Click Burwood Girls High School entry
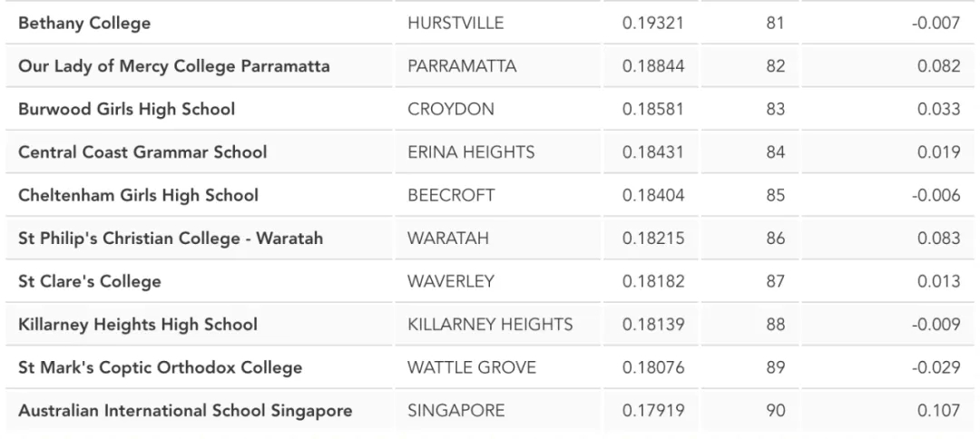This screenshot has width=980, height=439. pyautogui.click(x=127, y=109)
